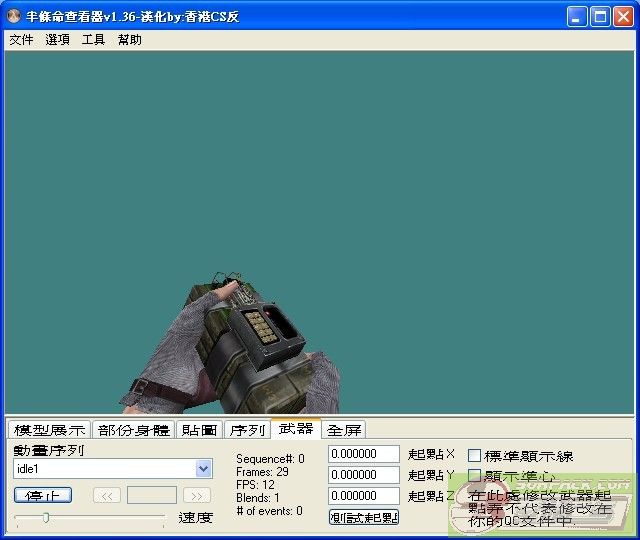Step to previous frame with << button
This screenshot has width=640, height=540.
point(107,495)
